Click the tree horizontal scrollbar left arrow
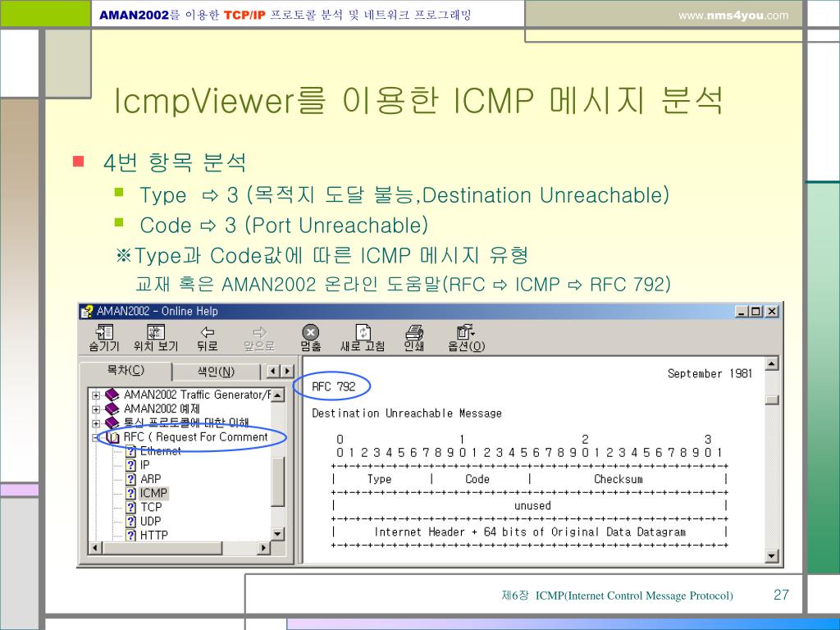Image resolution: width=840 pixels, height=630 pixels. [95, 548]
